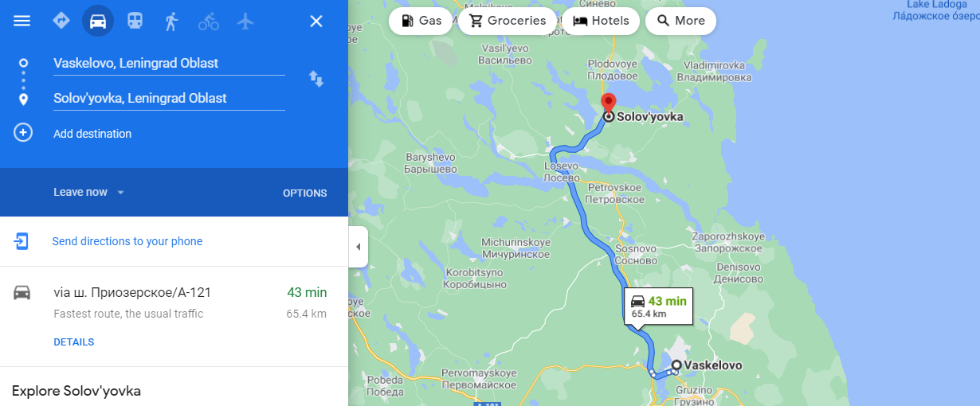This screenshot has height=406, width=980.
Task: Switch to driving mode car icon
Action: pyautogui.click(x=98, y=21)
